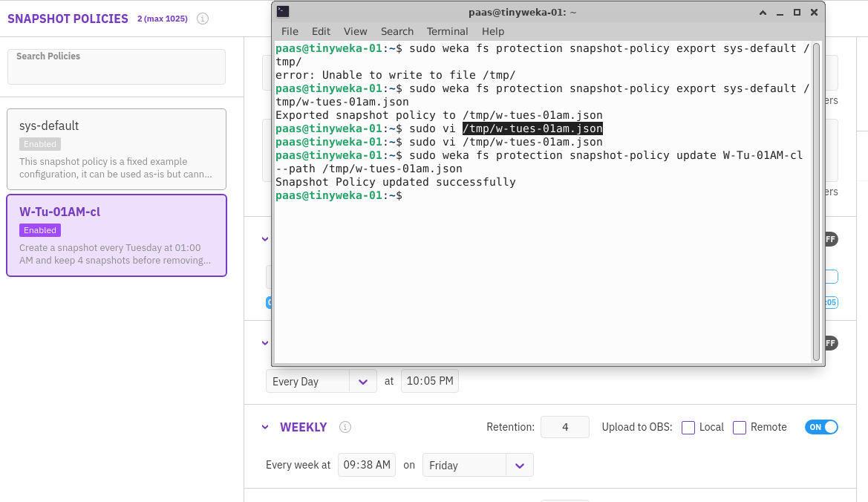Click the weekly Retention value field
This screenshot has width=868, height=502.
click(x=564, y=427)
